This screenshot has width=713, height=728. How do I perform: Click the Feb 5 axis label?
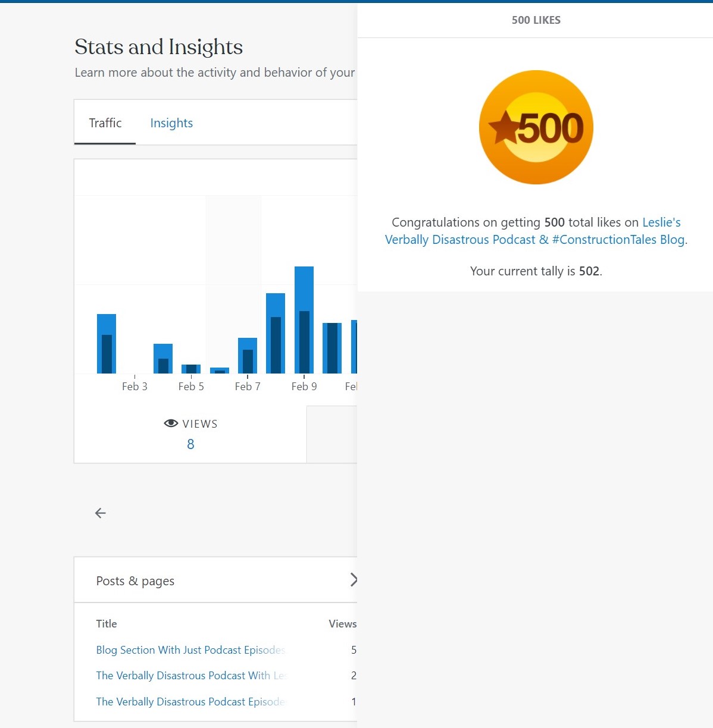pos(191,387)
